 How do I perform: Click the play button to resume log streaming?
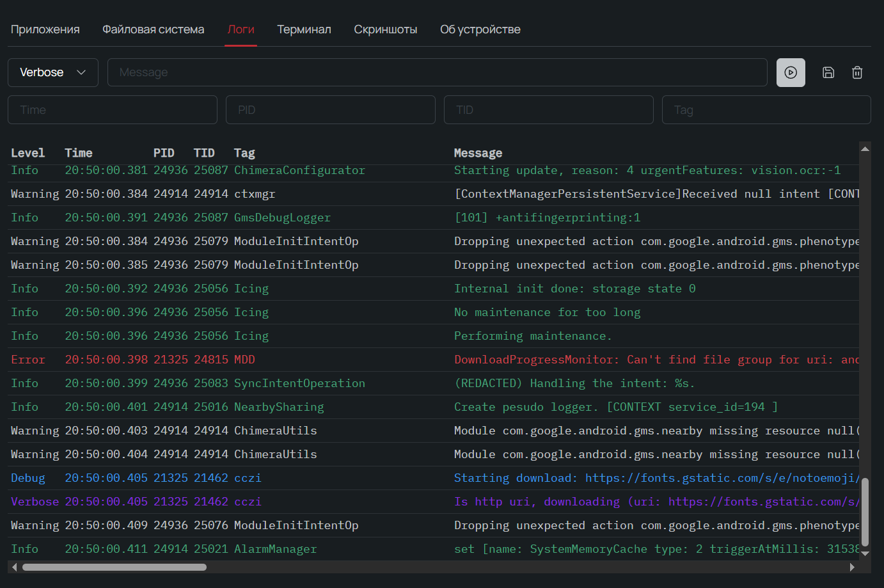tap(791, 72)
